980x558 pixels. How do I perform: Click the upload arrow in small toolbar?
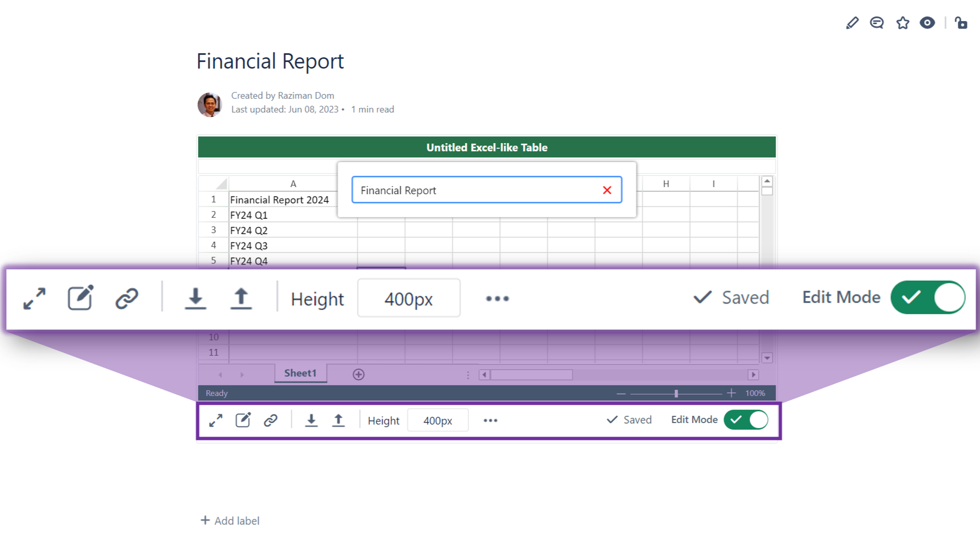point(339,420)
